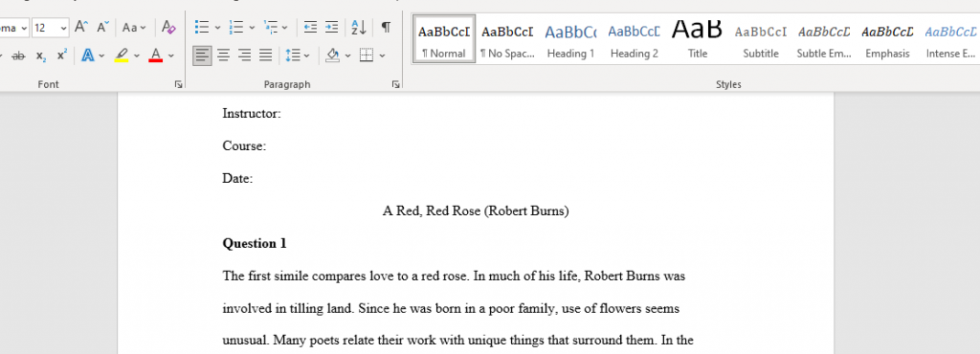Apply a multilevel list
The image size is (980, 354).
(x=271, y=28)
